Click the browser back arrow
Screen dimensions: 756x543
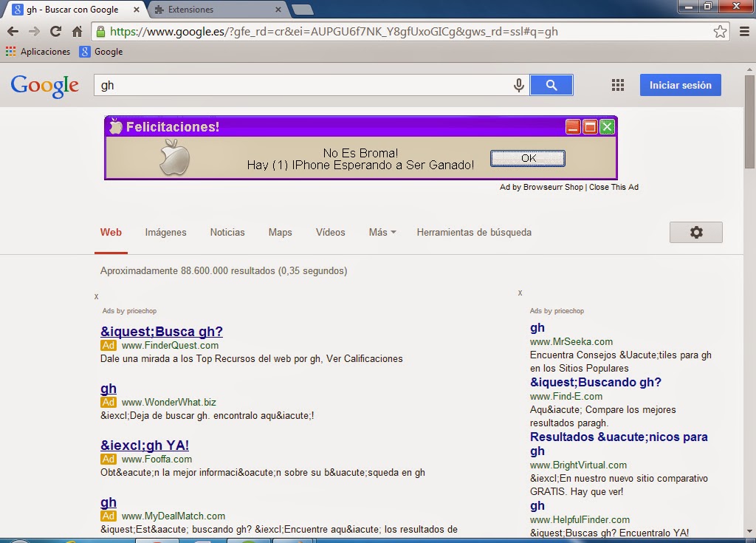[x=13, y=32]
